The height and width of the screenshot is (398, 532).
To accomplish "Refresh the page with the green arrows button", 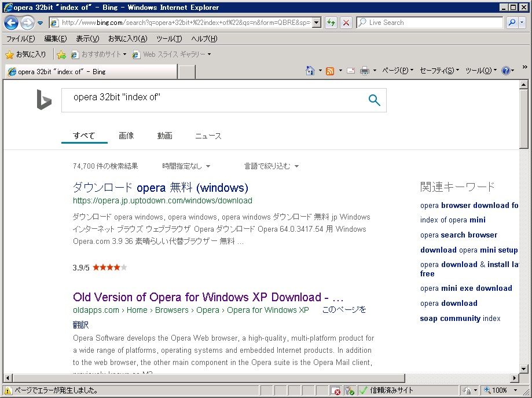I will click(x=331, y=23).
